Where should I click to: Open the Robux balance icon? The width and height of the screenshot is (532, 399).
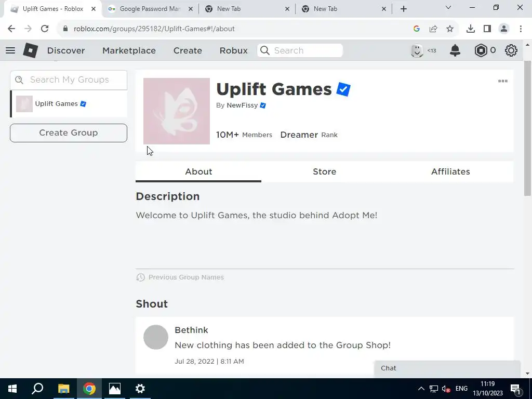point(481,50)
